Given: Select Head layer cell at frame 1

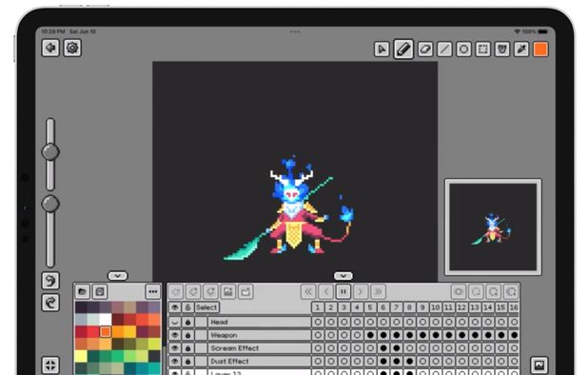Looking at the screenshot, I should tap(318, 322).
